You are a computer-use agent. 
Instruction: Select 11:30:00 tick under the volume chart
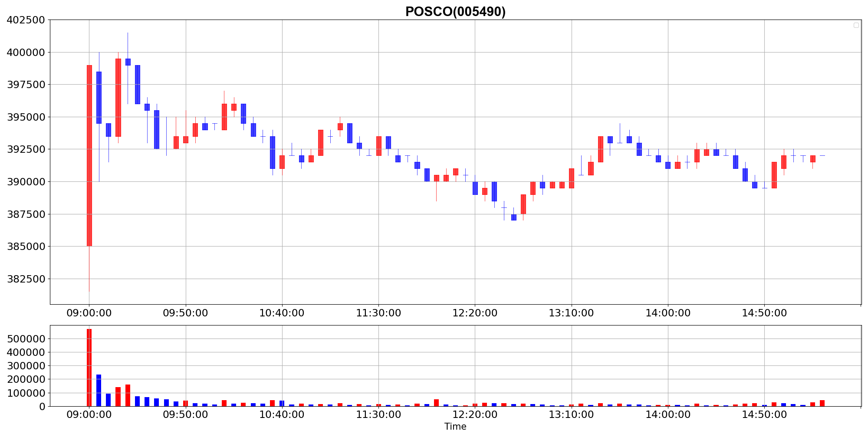378,415
